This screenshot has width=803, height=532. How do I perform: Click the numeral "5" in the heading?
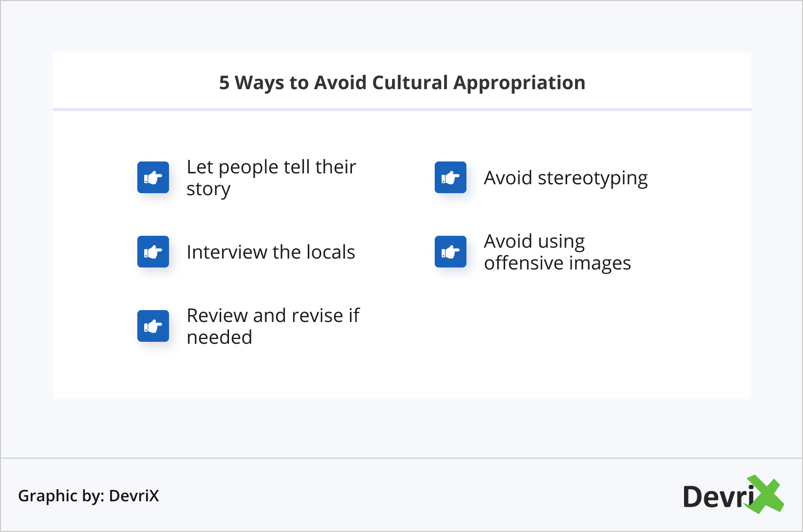pos(224,83)
